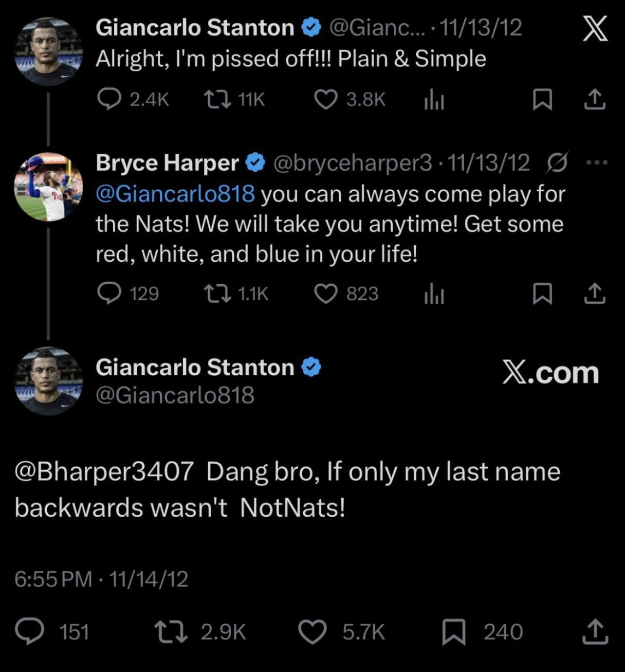Share Stanton's first tweet

click(594, 100)
